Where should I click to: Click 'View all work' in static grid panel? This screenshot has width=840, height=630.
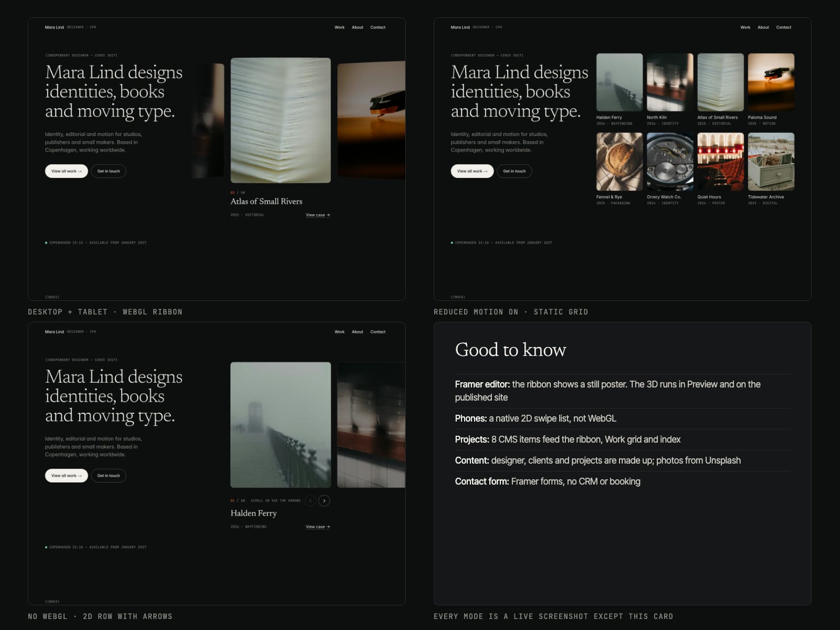pyautogui.click(x=472, y=171)
